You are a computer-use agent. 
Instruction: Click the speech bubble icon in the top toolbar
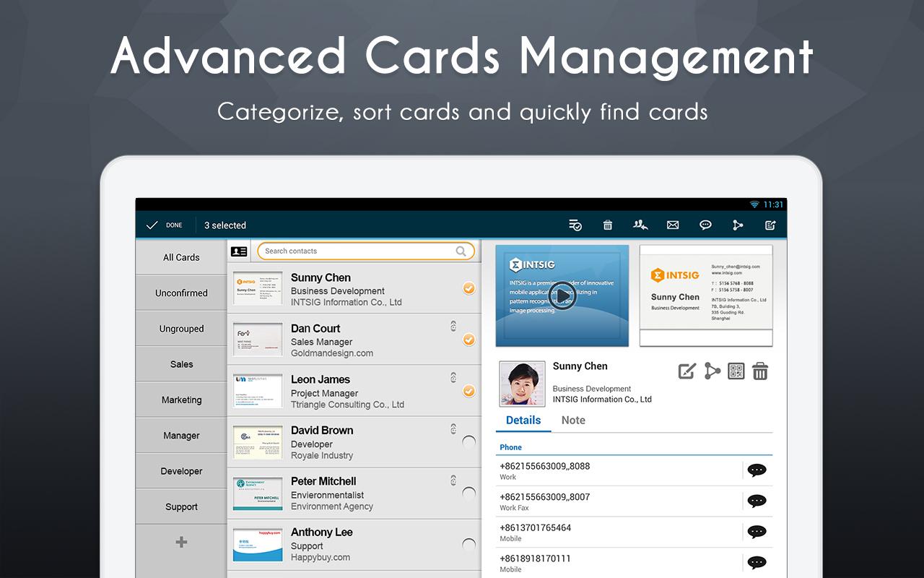point(705,225)
